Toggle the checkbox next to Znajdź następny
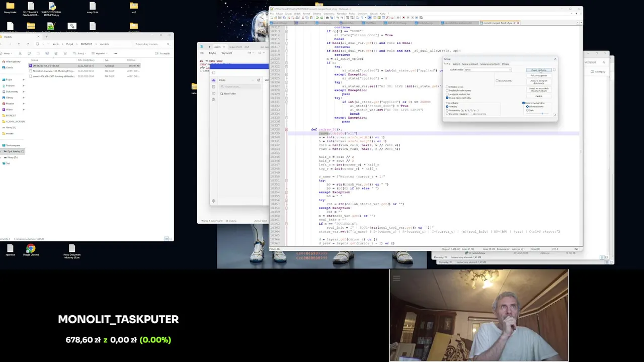Image resolution: width=644 pixels, height=362 pixels. click(x=554, y=70)
